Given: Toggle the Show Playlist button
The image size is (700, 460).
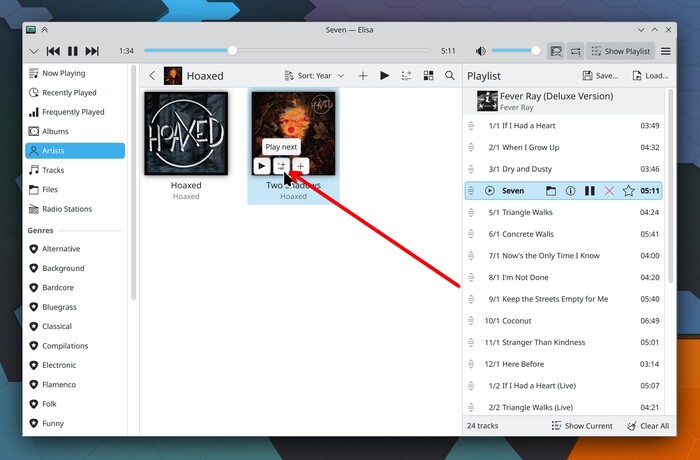Looking at the screenshot, I should pyautogui.click(x=621, y=51).
